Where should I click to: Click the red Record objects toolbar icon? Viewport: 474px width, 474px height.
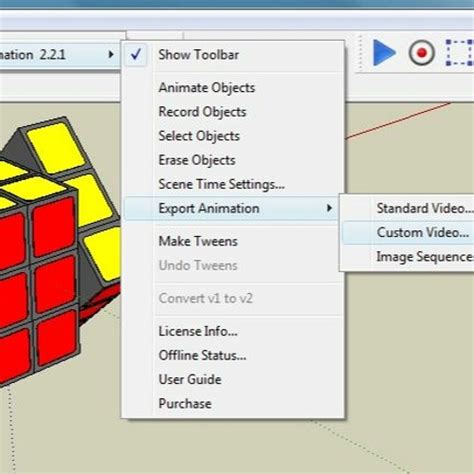click(422, 53)
